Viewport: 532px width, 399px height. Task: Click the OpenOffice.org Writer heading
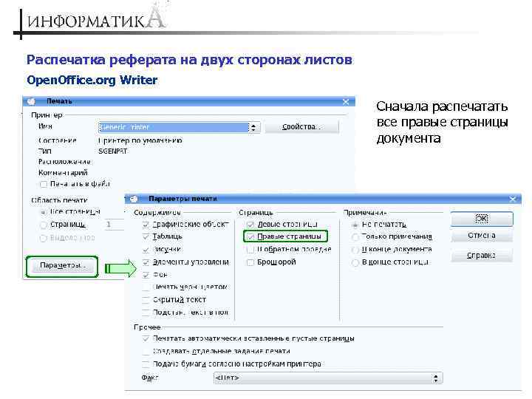pos(92,81)
